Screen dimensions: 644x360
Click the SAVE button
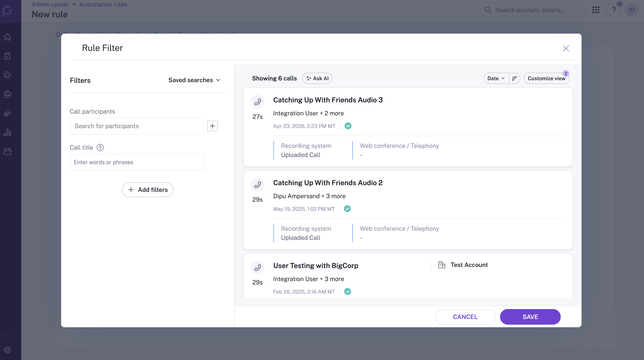[530, 317]
